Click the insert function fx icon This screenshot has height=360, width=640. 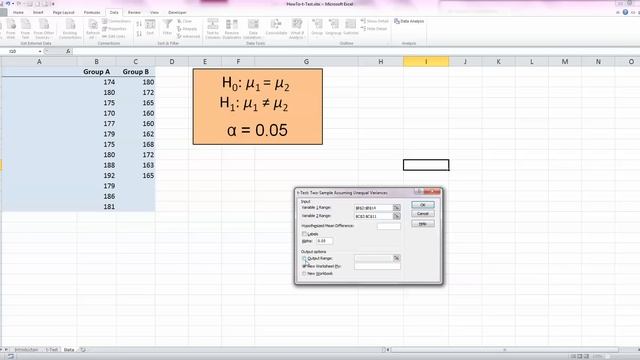[68, 51]
